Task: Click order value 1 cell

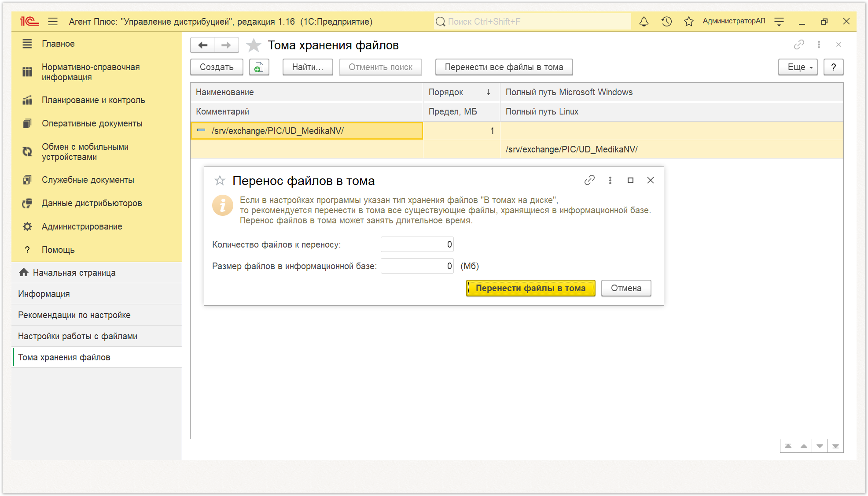Action: (x=461, y=131)
